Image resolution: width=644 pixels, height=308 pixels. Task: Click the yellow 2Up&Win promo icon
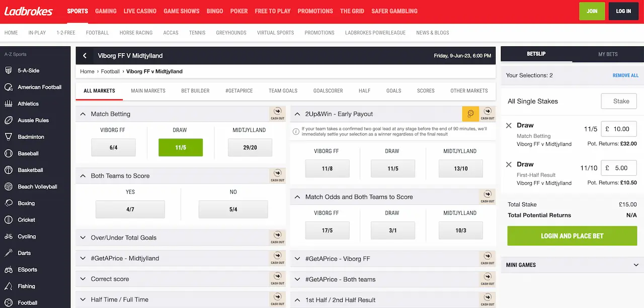(x=470, y=114)
